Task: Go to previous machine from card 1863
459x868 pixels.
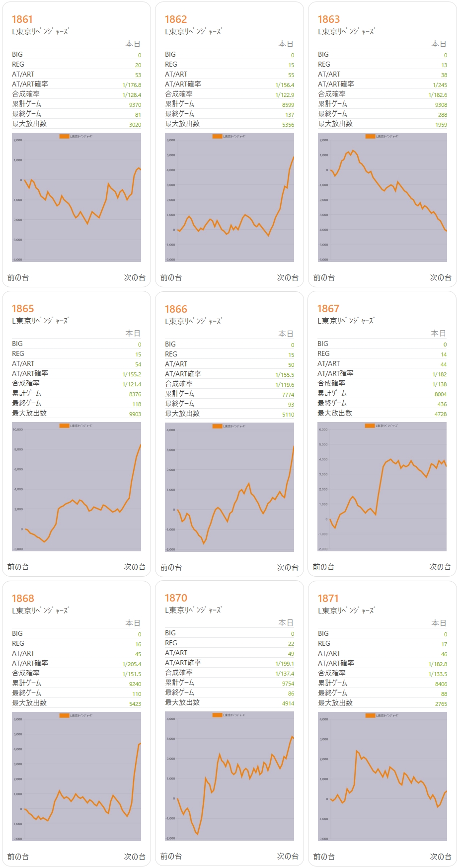Action: (324, 277)
